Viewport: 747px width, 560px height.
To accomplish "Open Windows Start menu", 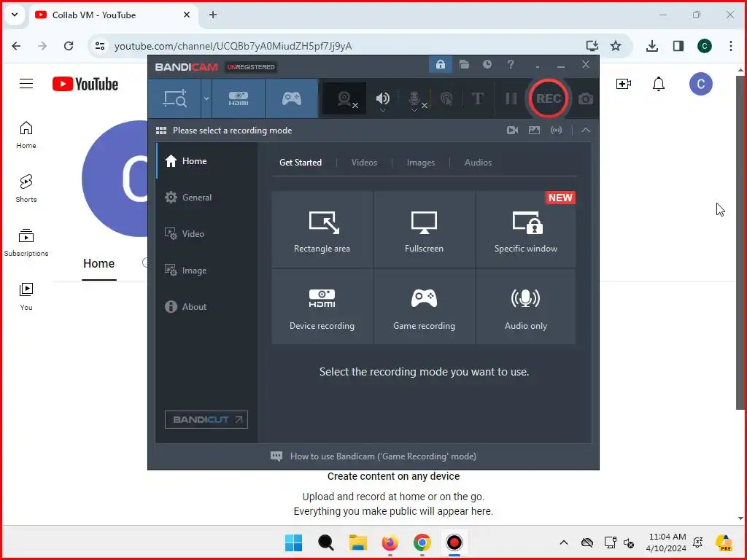I will (x=293, y=542).
